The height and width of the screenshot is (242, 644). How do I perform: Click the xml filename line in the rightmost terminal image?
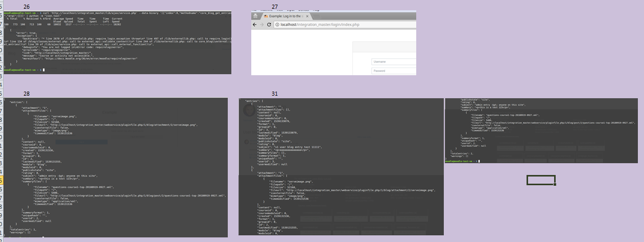click(x=505, y=115)
